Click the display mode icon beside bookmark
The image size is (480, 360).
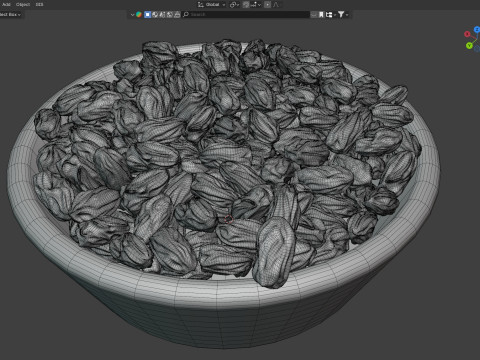(329, 15)
